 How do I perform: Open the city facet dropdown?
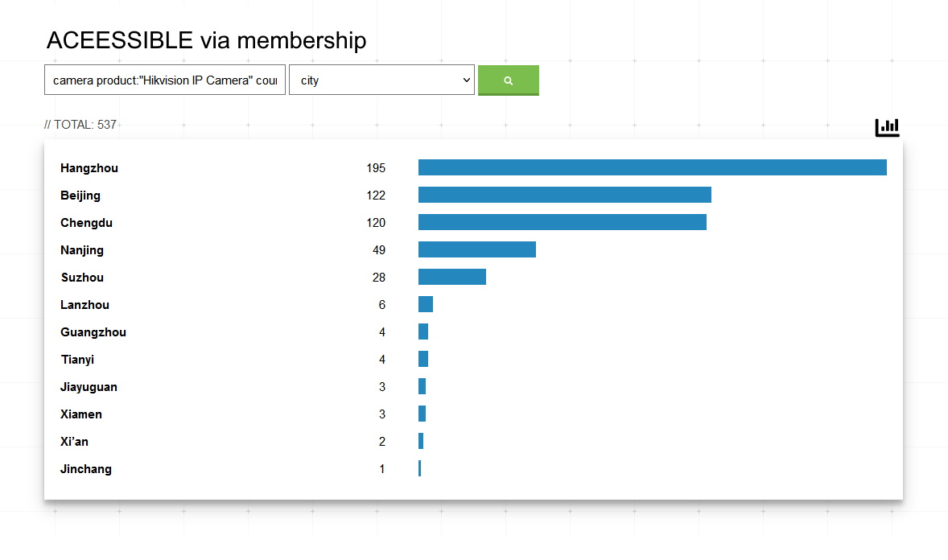click(381, 80)
